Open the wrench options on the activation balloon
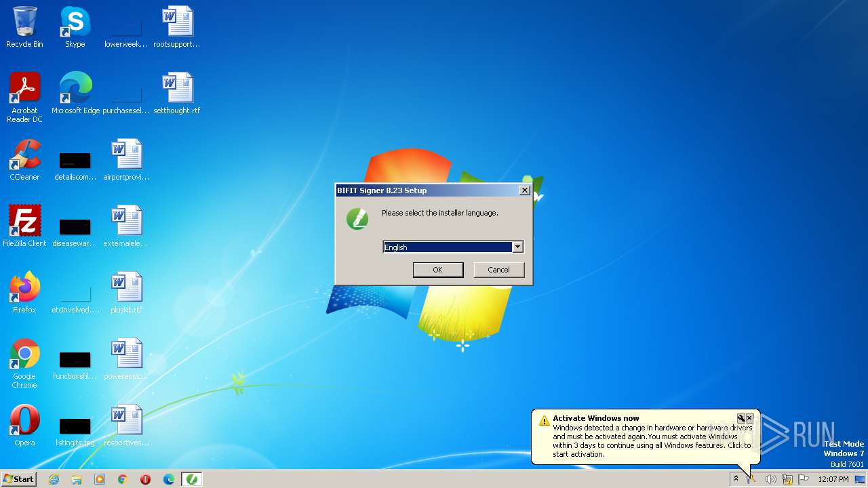This screenshot has width=868, height=488. click(741, 418)
